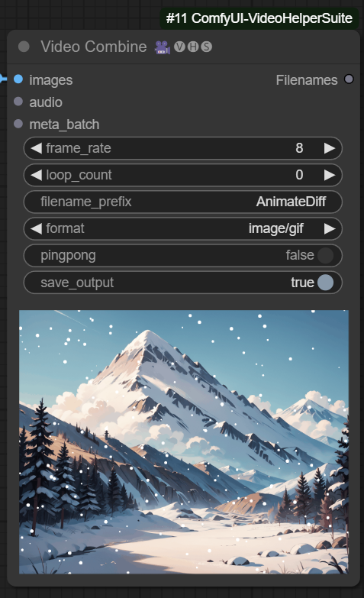Increase loop_count with the right arrow

(x=330, y=175)
